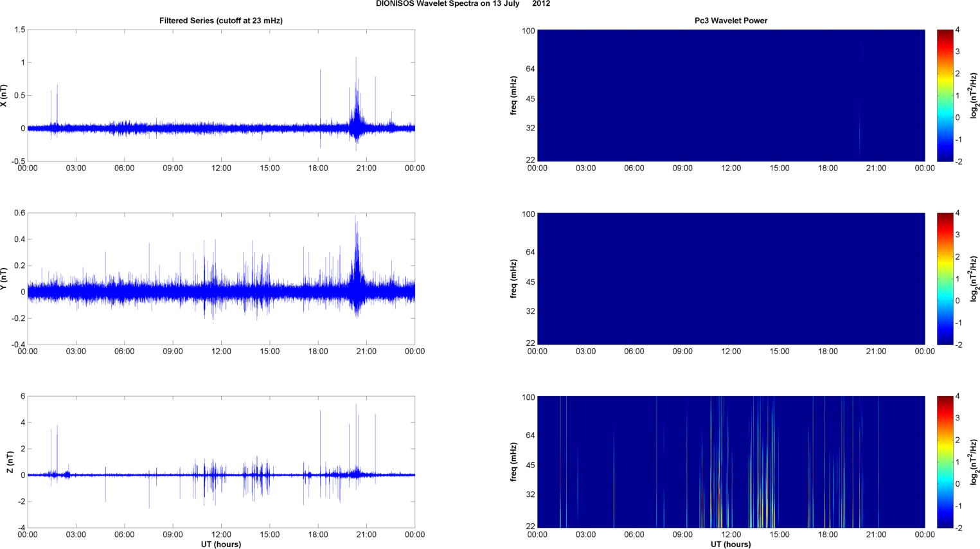Select the "X (nT)" axis label
980x549 pixels.
tap(4, 95)
